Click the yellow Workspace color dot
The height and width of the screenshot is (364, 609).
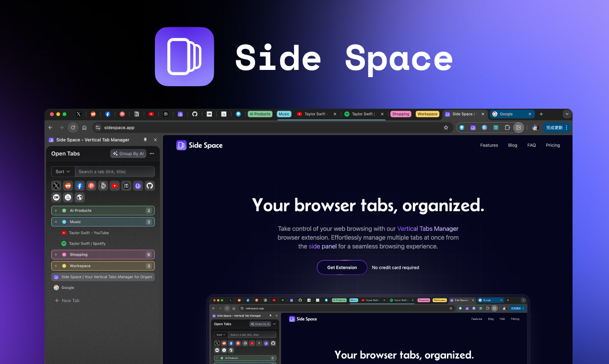tap(64, 266)
